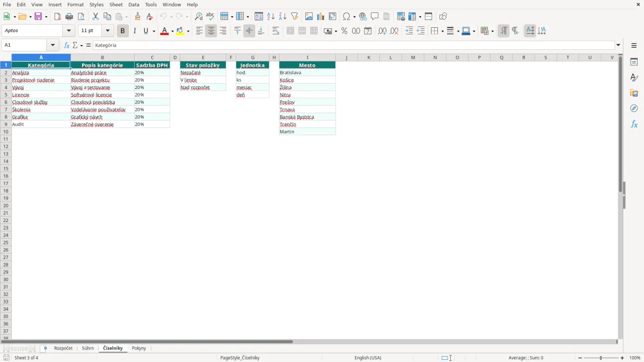The width and height of the screenshot is (644, 362).
Task: Select column C header
Action: [x=152, y=57]
